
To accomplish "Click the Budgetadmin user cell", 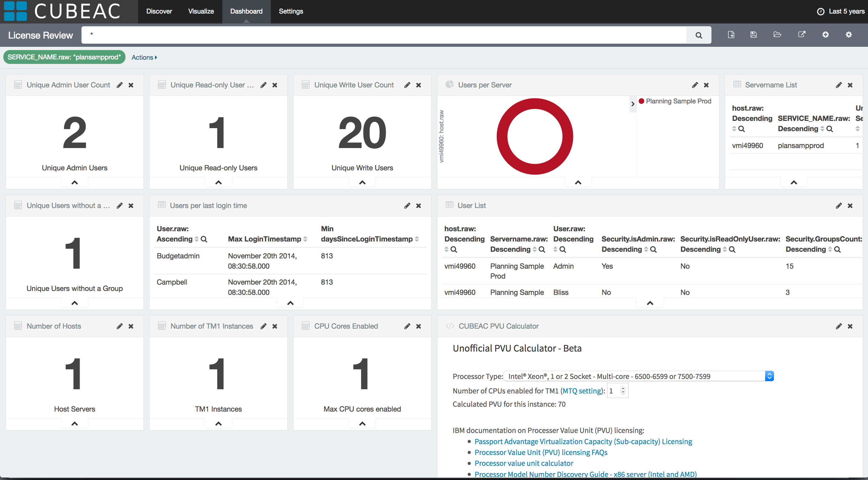I will pyautogui.click(x=178, y=256).
